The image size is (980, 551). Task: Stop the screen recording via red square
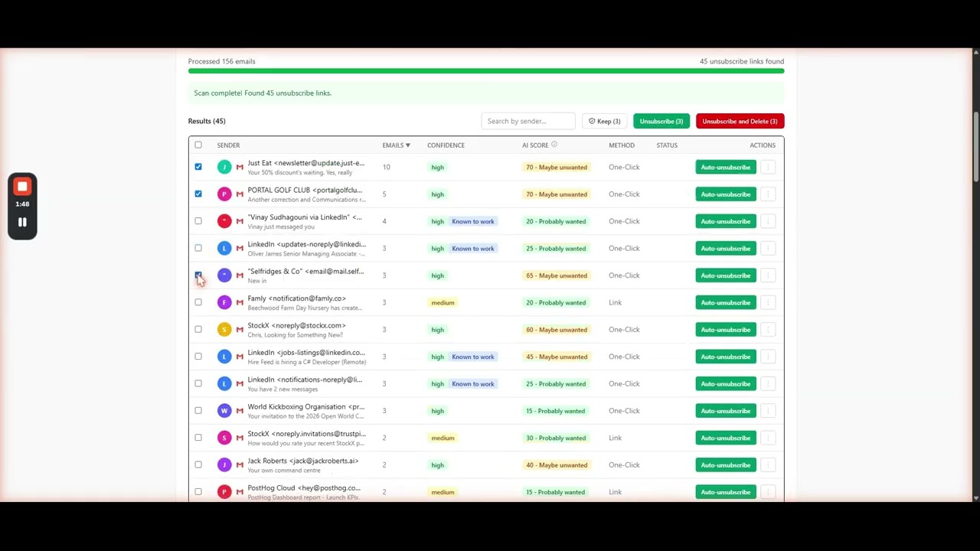click(22, 187)
